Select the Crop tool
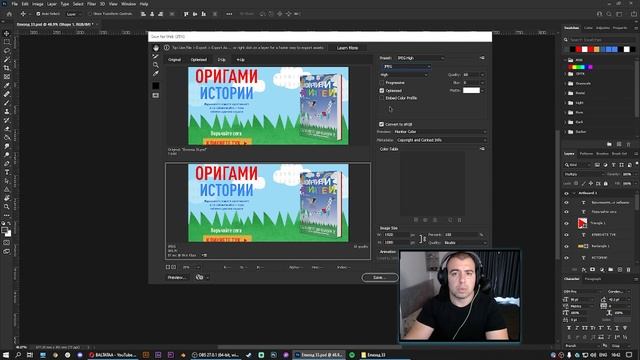 (x=7, y=68)
